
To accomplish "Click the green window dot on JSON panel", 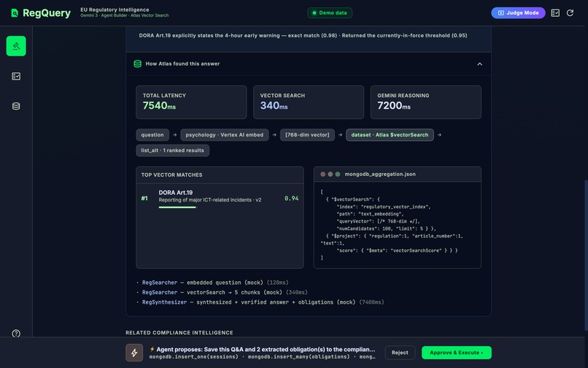I will coord(338,175).
